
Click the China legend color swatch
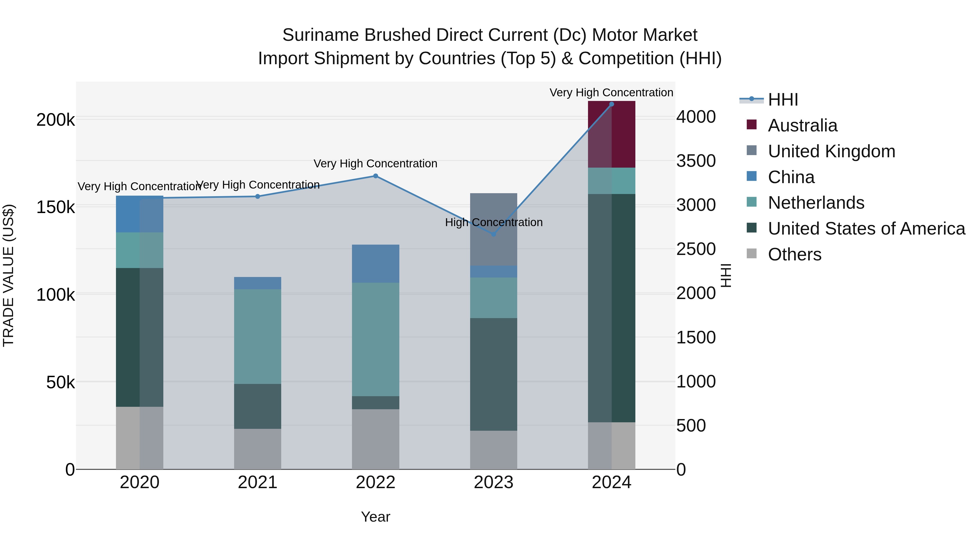click(x=751, y=176)
